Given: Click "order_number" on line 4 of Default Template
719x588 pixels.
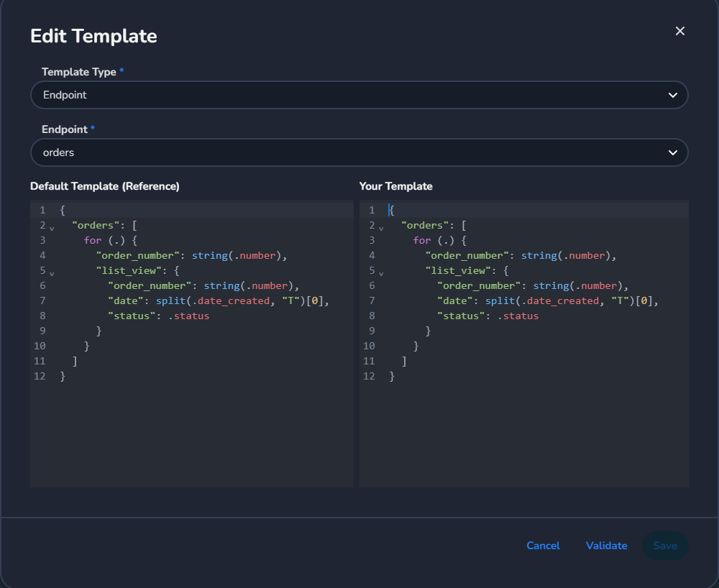Looking at the screenshot, I should point(137,256).
